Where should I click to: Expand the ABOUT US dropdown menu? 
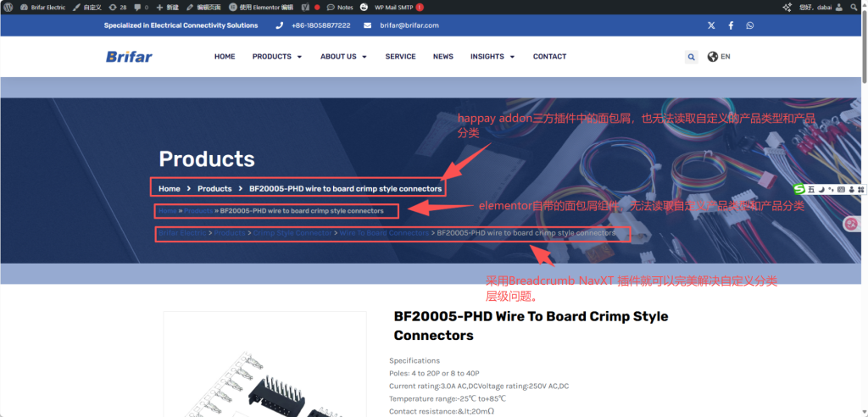click(x=342, y=57)
